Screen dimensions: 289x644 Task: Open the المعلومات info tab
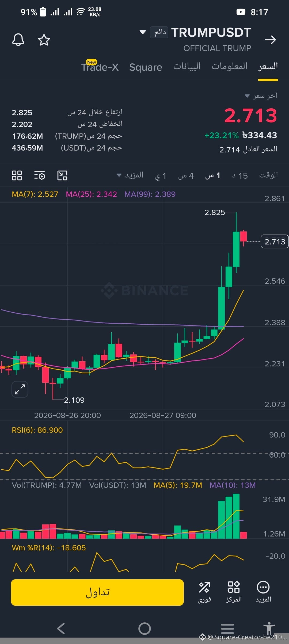[230, 66]
